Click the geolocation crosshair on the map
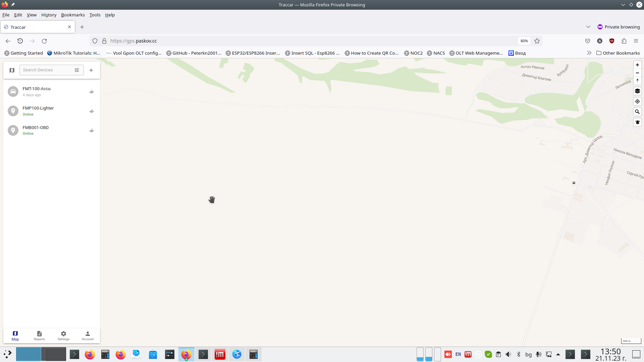 637,101
